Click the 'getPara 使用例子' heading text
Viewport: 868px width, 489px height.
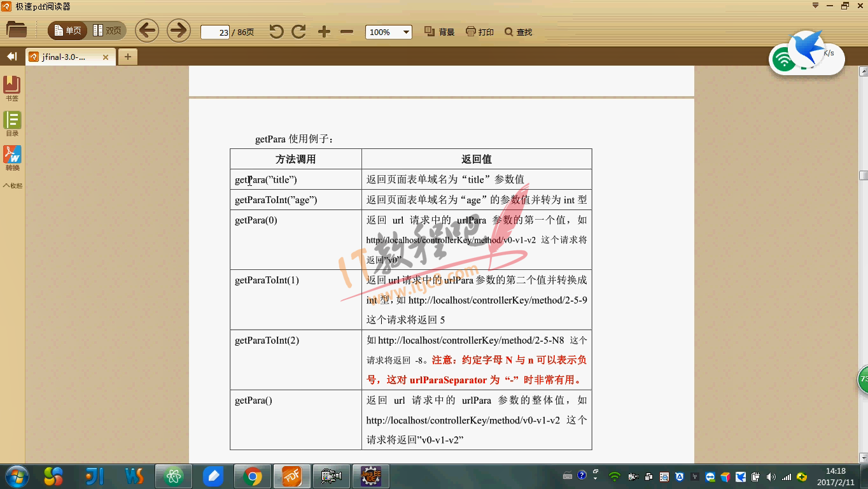pyautogui.click(x=294, y=139)
